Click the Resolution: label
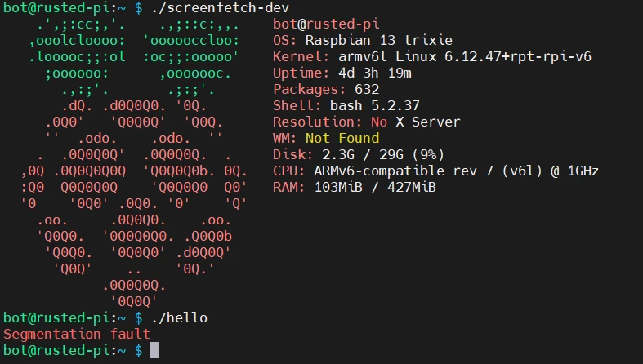Viewport: 643px width, 364px height. (x=318, y=122)
